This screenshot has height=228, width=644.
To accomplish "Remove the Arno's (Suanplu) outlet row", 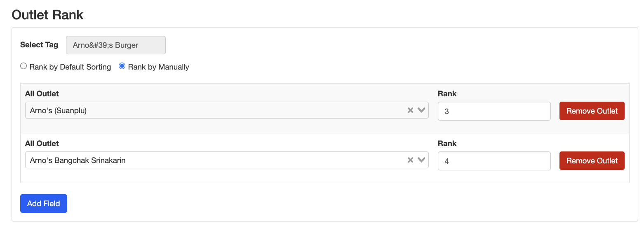I will (x=592, y=111).
